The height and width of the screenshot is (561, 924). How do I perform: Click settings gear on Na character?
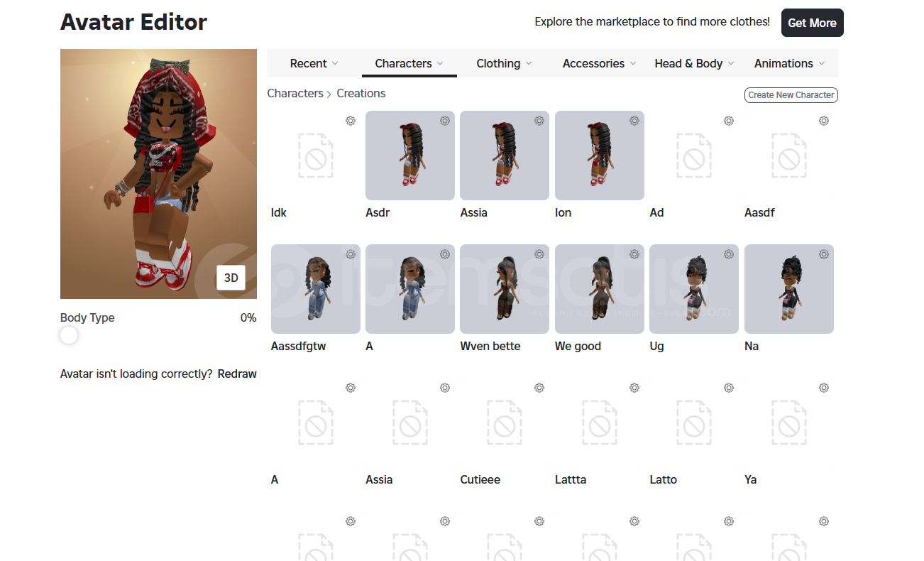click(824, 254)
